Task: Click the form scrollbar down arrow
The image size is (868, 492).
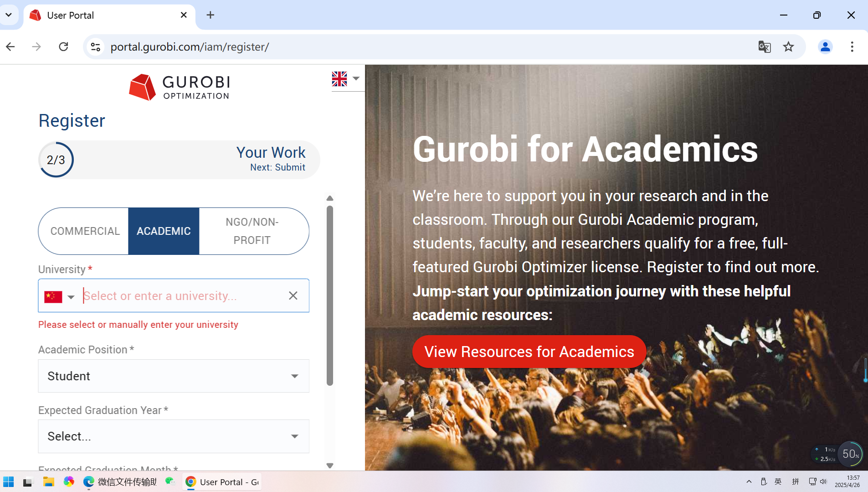Action: point(330,466)
